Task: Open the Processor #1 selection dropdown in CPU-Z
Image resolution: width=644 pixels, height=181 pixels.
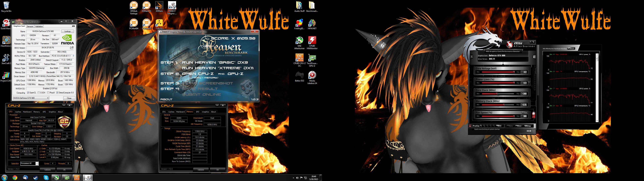Action: 29,164
